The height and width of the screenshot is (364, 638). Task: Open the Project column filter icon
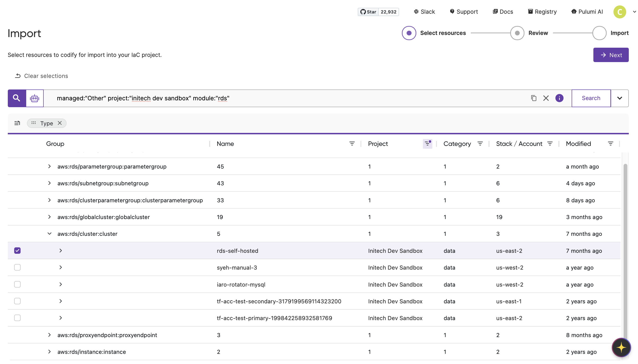point(427,144)
